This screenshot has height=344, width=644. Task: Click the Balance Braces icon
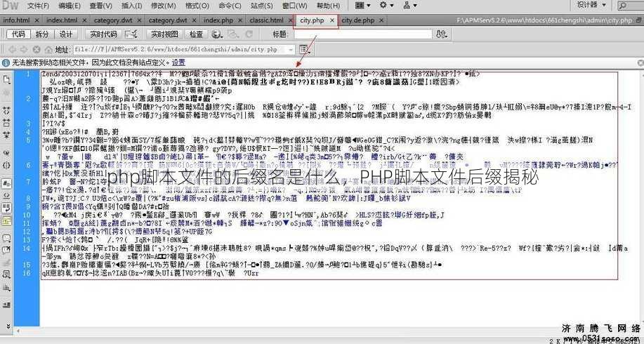pyautogui.click(x=6, y=165)
